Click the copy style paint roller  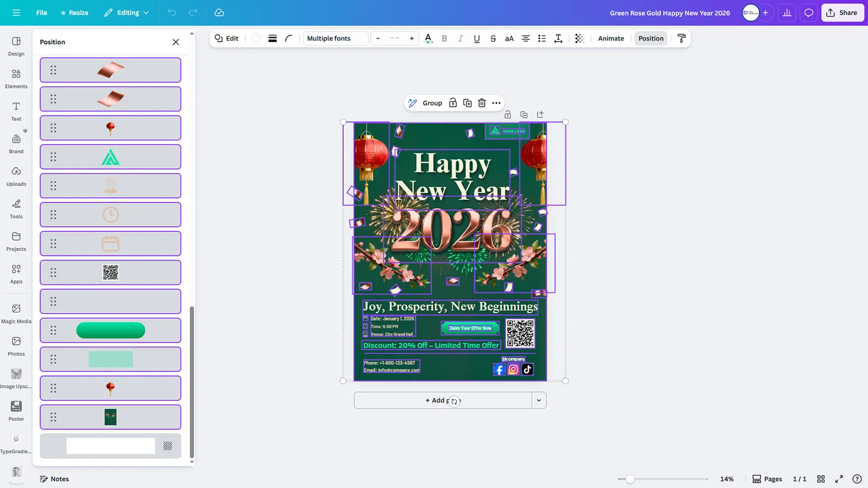pyautogui.click(x=681, y=38)
